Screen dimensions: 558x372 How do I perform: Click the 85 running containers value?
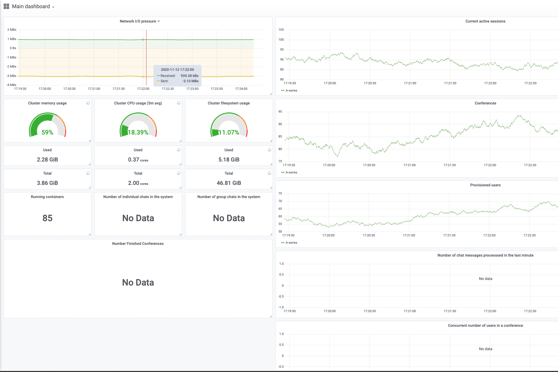47,218
